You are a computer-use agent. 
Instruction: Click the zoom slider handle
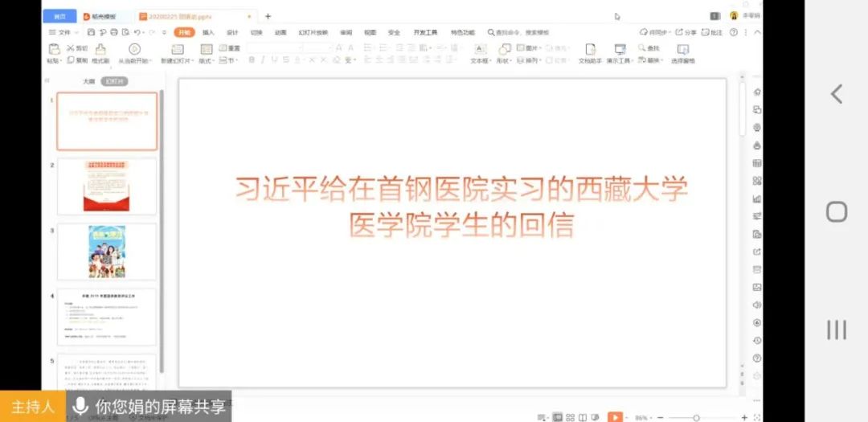(x=696, y=417)
